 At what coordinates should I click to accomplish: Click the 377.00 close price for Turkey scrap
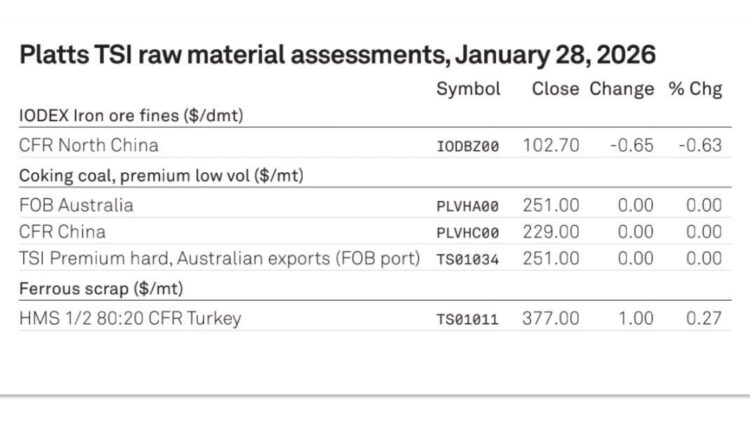[551, 319]
